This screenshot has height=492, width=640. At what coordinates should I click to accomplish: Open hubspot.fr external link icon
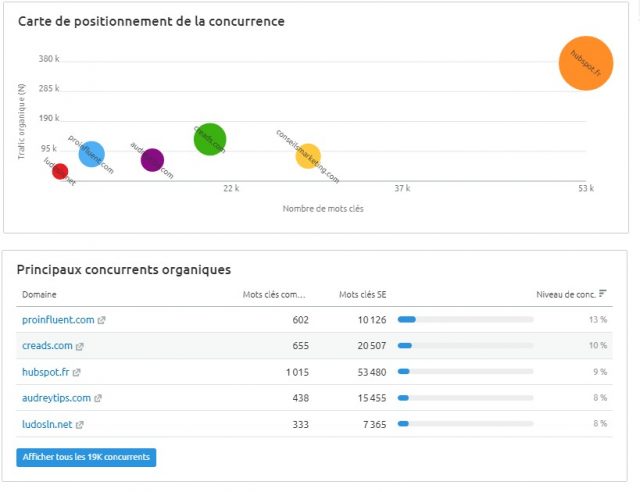(x=76, y=372)
